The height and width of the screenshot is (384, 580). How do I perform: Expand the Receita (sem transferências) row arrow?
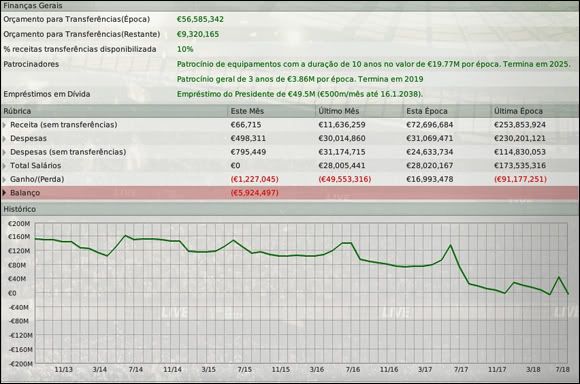[4, 125]
